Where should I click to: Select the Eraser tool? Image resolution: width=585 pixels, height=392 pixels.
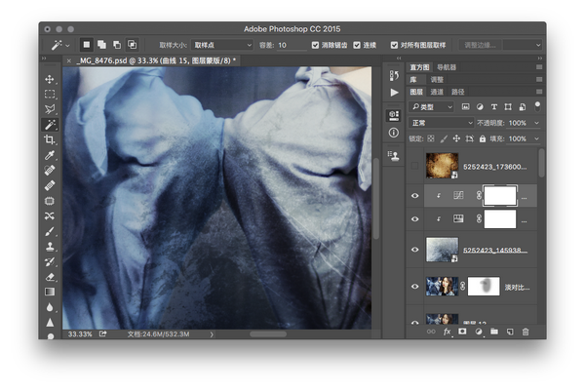50,277
